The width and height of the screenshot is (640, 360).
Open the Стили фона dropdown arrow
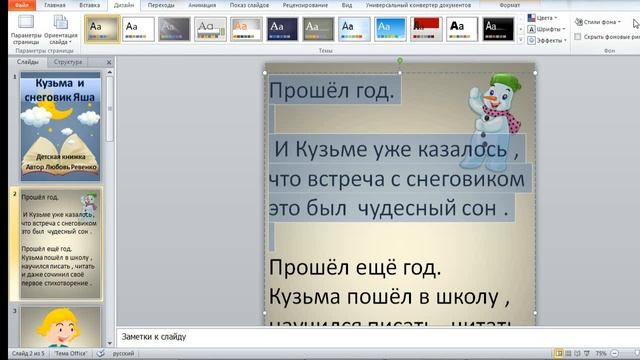click(x=619, y=22)
